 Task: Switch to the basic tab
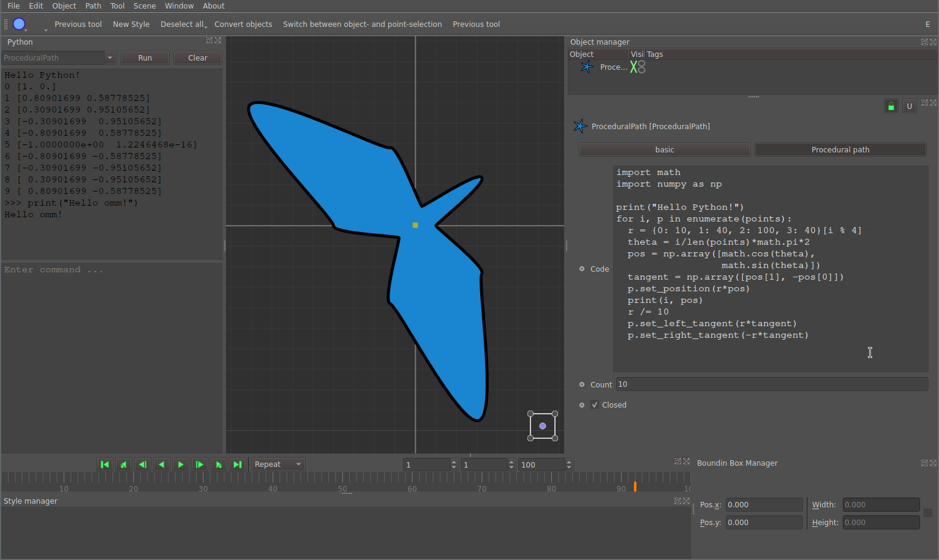[x=665, y=150]
